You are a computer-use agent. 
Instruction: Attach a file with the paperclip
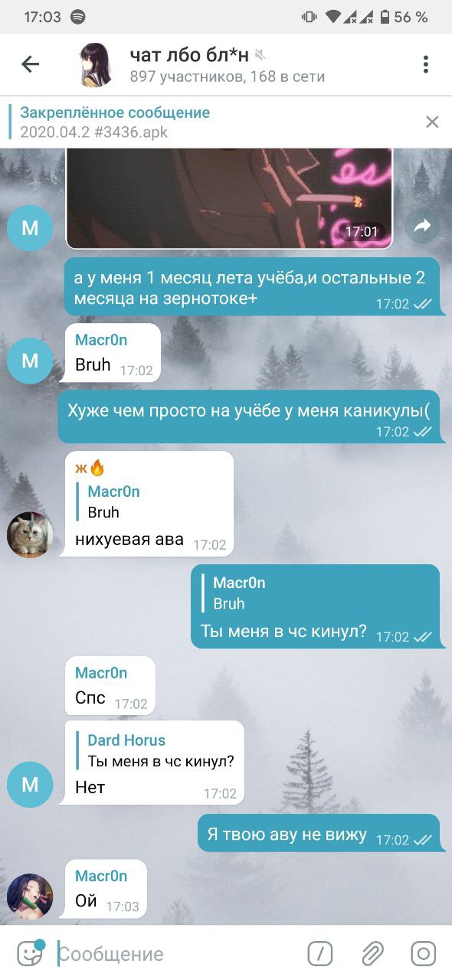point(372,953)
